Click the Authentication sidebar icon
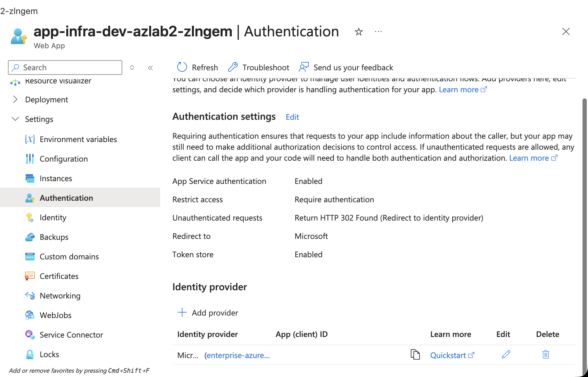588x377 pixels. 30,198
